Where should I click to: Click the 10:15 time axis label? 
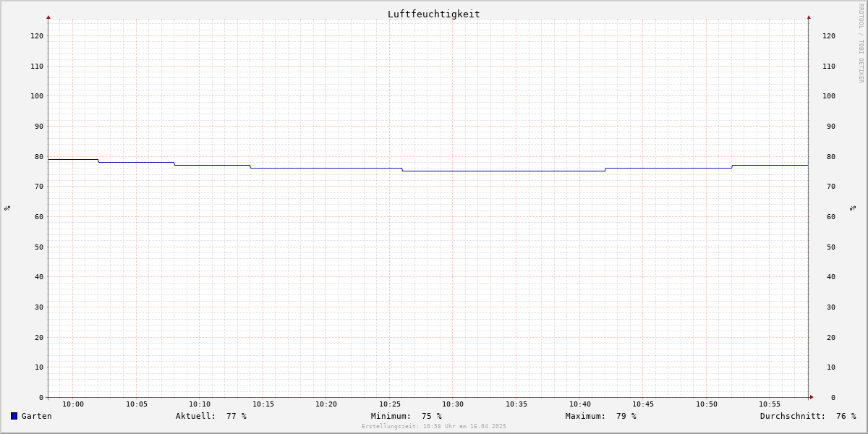click(263, 404)
